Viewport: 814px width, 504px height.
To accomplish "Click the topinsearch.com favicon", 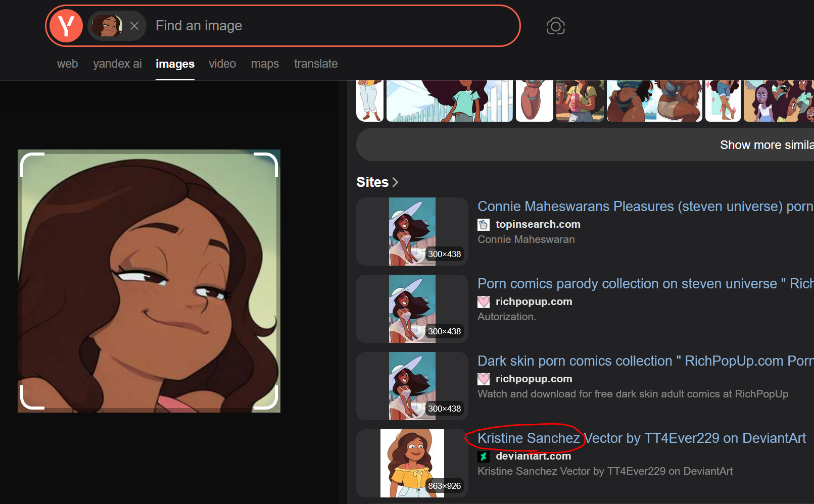I will [x=484, y=225].
